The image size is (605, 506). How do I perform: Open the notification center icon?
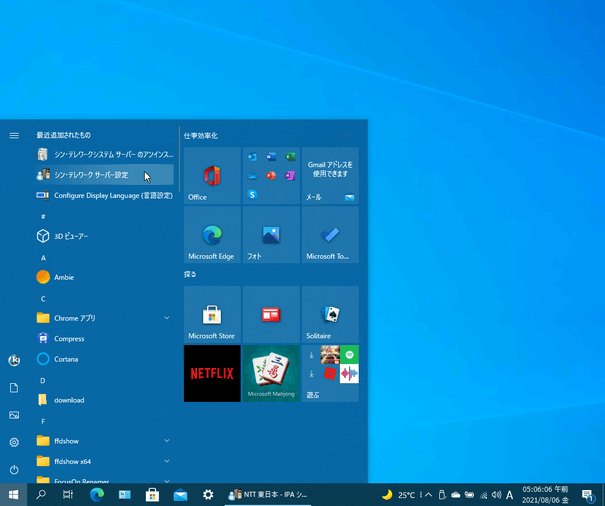(x=588, y=495)
